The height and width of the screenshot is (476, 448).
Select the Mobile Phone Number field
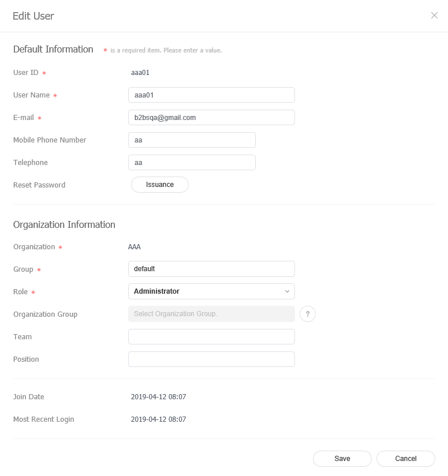point(192,140)
